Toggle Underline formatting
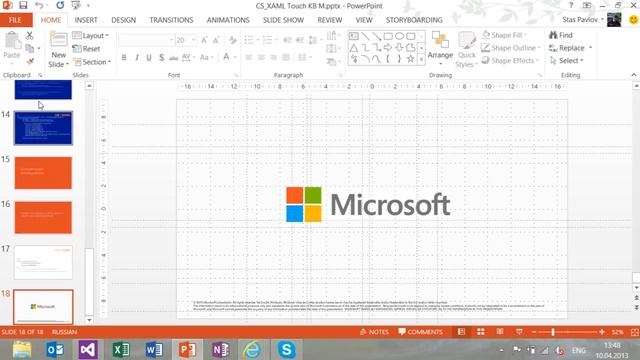The height and width of the screenshot is (360, 640). point(149,58)
